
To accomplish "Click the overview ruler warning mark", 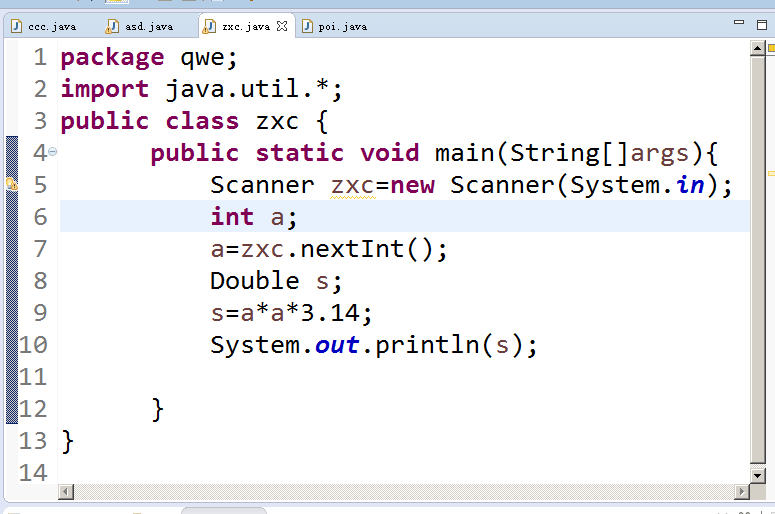I will [x=771, y=173].
